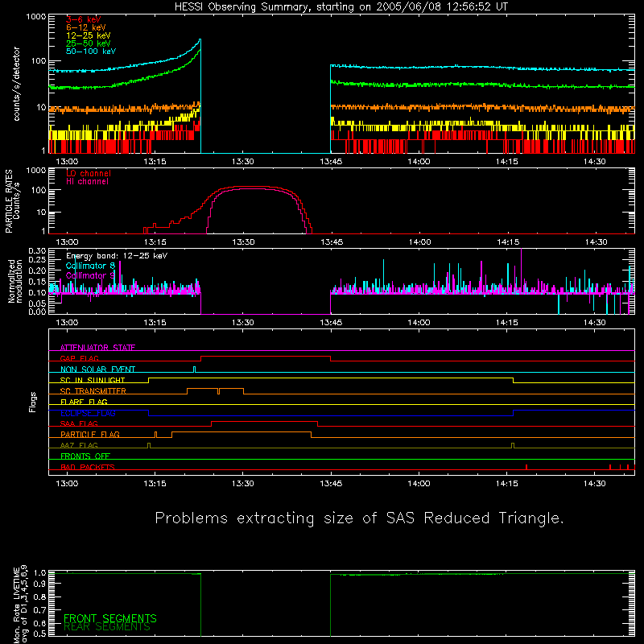Select the Collimator 9 legend label
Viewport: 644px width, 644px height.
(90, 275)
